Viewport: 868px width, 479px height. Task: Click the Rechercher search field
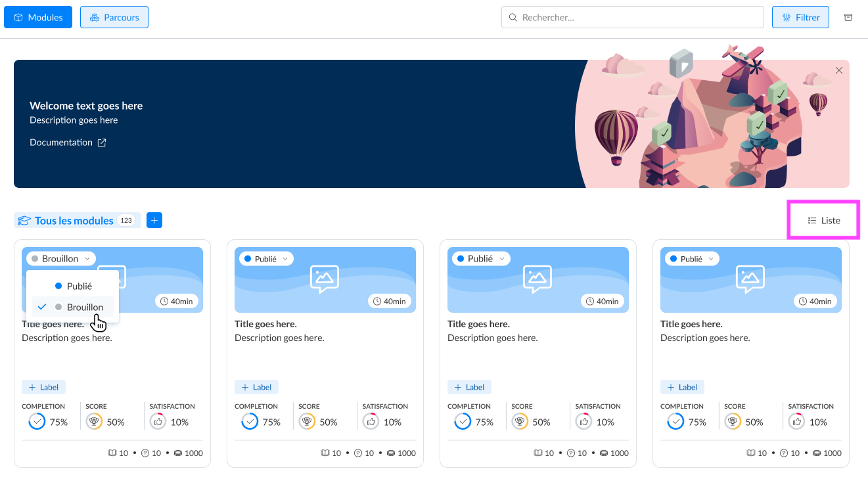click(632, 17)
